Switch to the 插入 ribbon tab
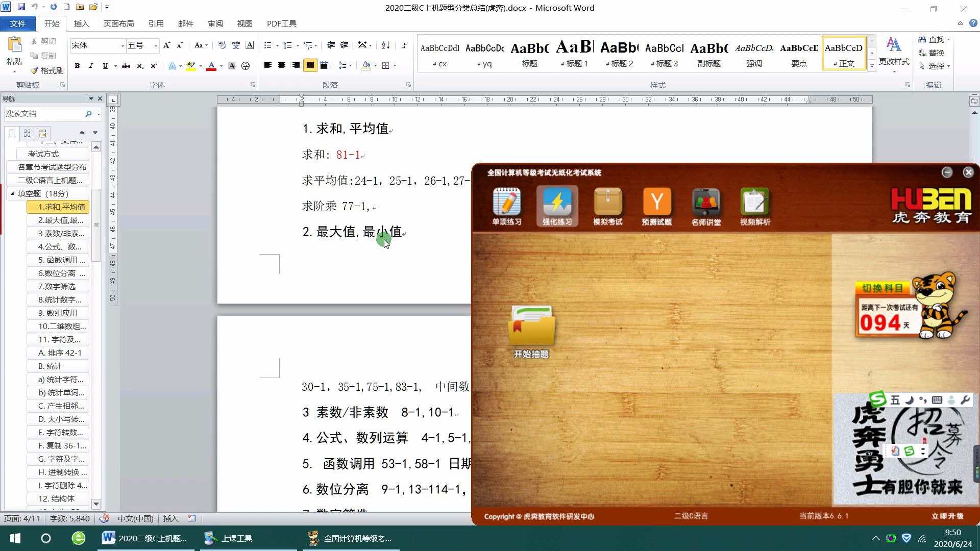This screenshot has width=980, height=551. coord(82,23)
